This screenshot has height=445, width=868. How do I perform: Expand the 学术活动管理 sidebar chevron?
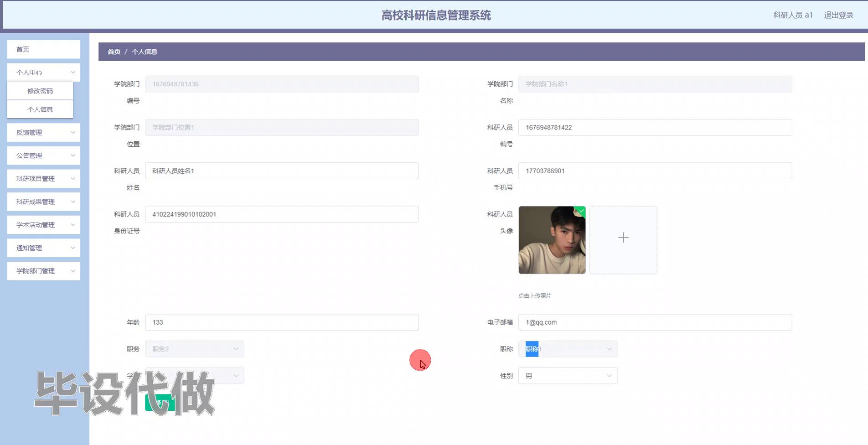[x=73, y=224]
